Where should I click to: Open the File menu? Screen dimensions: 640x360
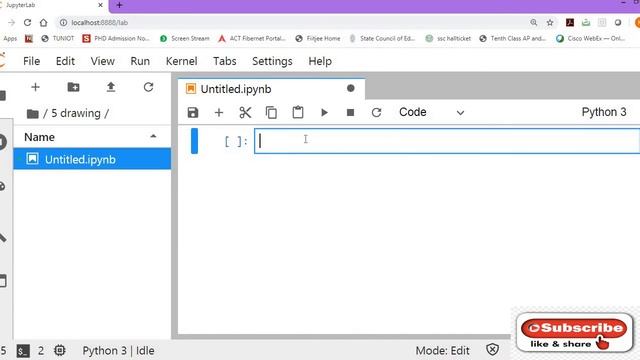[31, 61]
